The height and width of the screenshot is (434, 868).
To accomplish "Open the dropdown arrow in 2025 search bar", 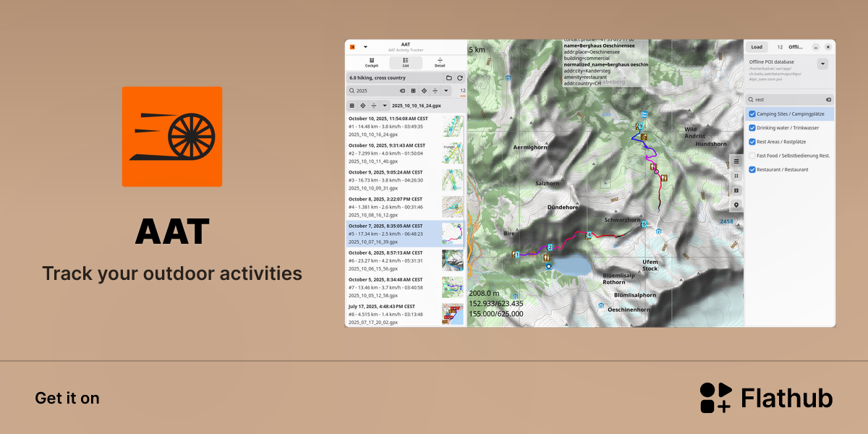I will [446, 91].
